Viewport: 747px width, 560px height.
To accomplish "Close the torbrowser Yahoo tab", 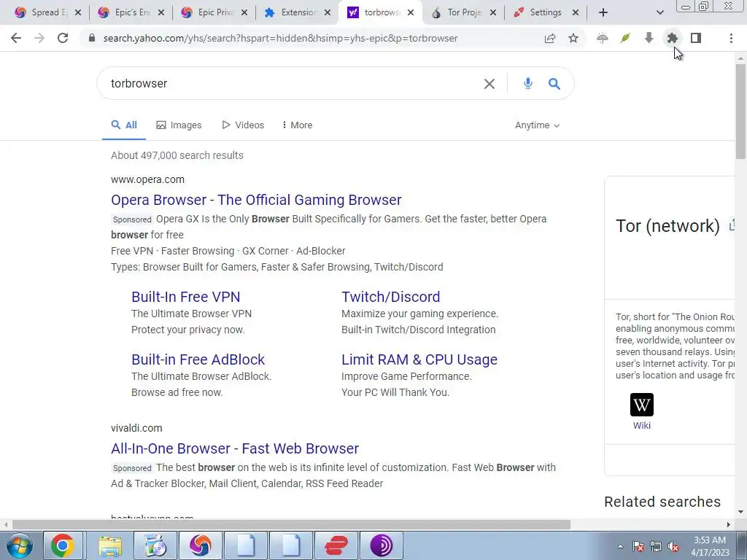I will coord(411,13).
